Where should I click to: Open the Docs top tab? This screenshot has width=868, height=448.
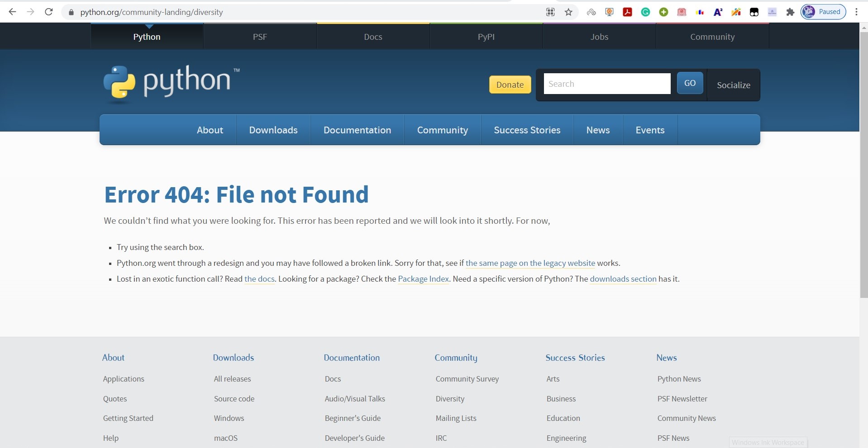373,37
